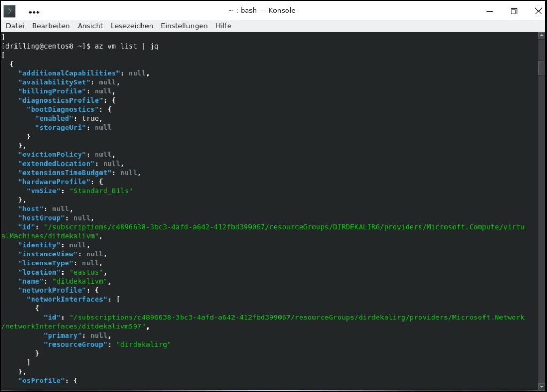Click the "networkProfile" key
The image size is (547, 392).
52,290
